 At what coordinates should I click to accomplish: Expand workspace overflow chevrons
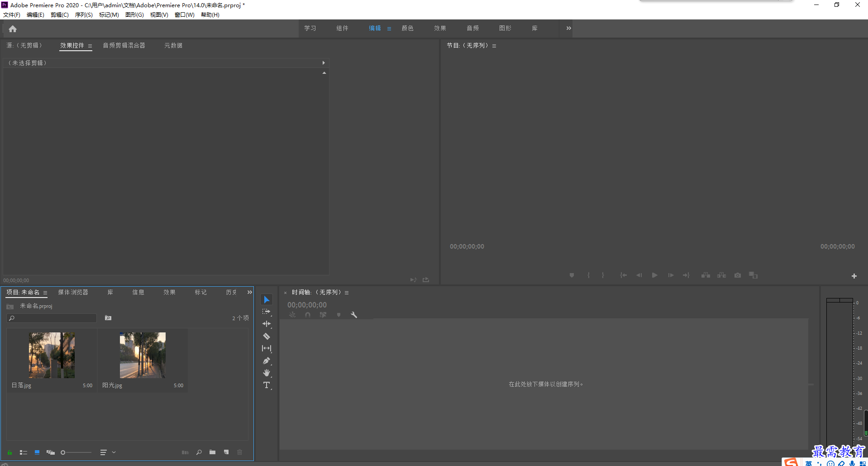point(569,28)
